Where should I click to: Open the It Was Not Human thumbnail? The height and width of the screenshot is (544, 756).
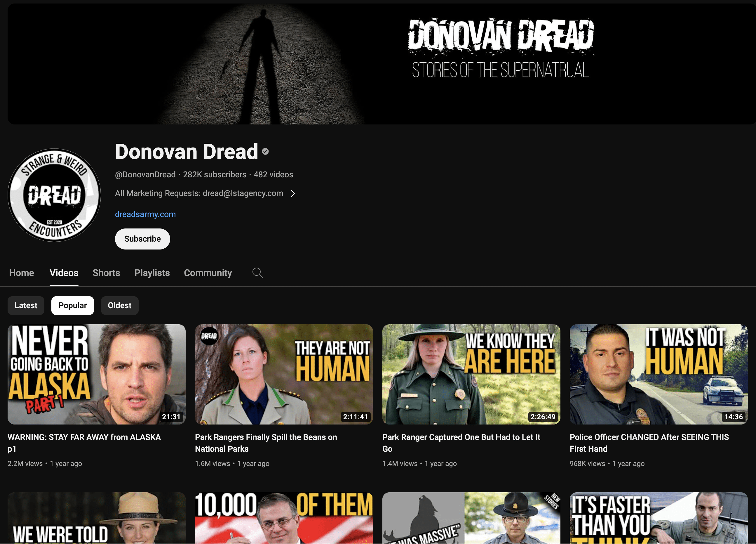tap(659, 374)
